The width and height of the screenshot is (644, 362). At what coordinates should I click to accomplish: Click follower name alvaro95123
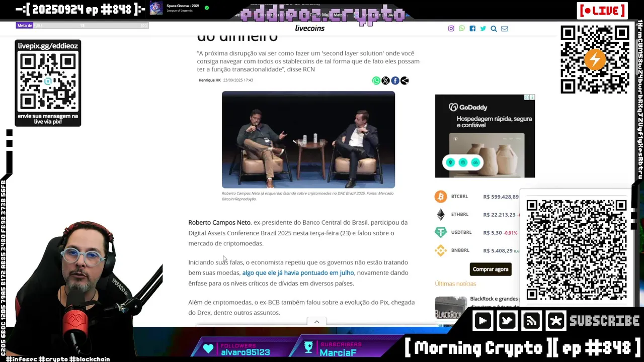(246, 352)
